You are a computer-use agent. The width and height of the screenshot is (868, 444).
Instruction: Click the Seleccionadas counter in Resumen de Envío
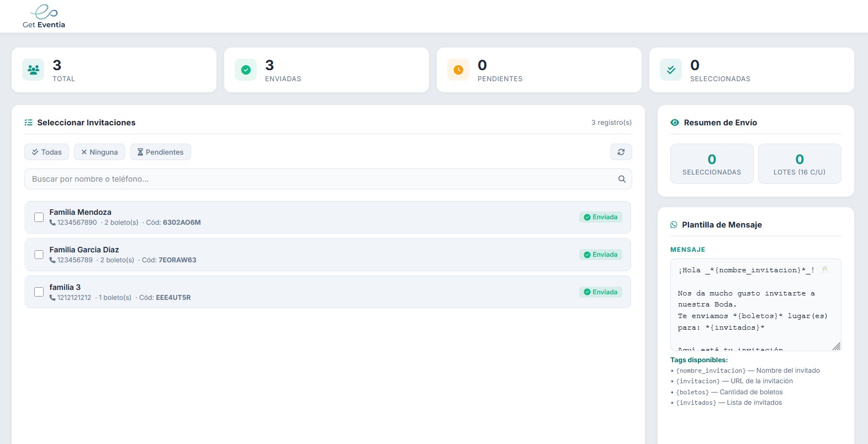tap(712, 163)
